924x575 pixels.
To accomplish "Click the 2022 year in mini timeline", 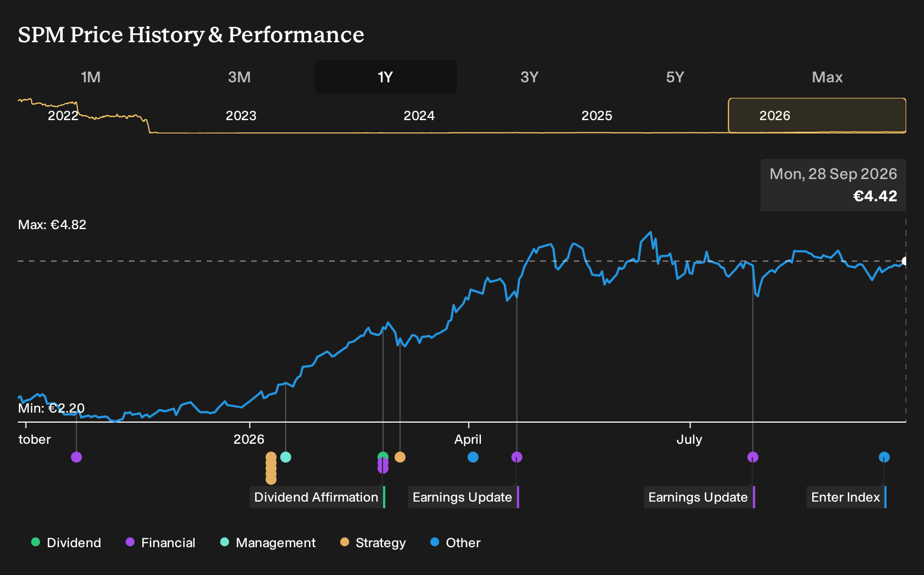I will pos(63,116).
